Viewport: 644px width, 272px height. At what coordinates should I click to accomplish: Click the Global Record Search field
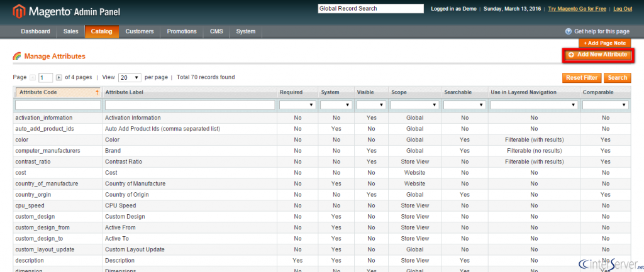[x=370, y=9]
